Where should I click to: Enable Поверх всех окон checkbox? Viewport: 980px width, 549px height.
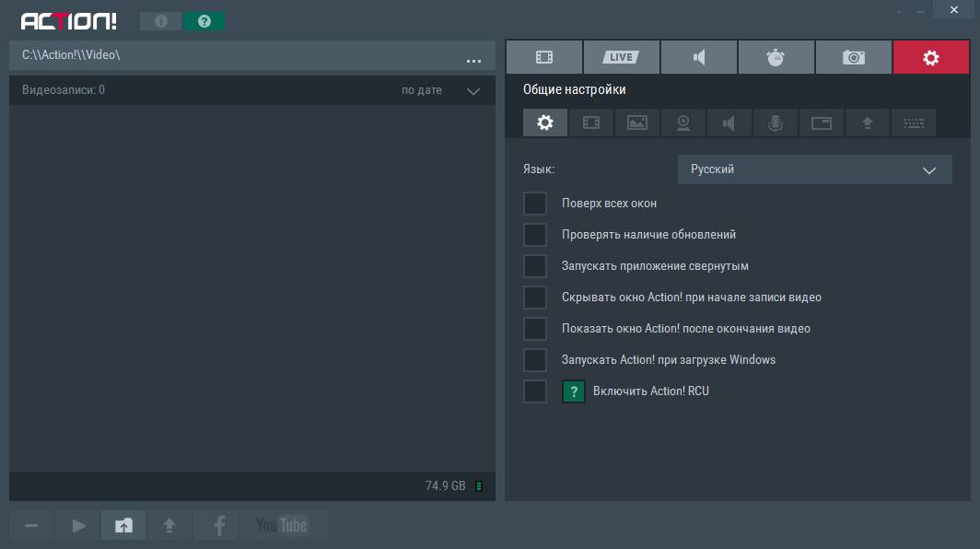tap(535, 204)
